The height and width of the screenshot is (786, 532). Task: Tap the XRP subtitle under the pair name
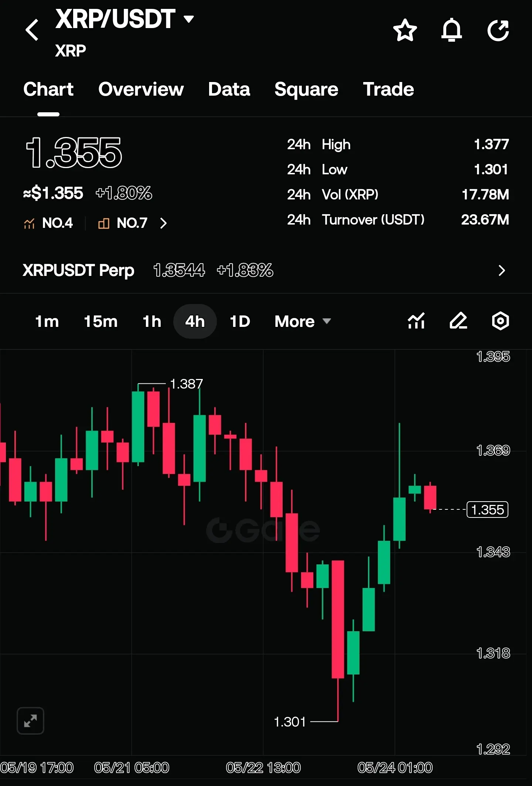pos(71,51)
